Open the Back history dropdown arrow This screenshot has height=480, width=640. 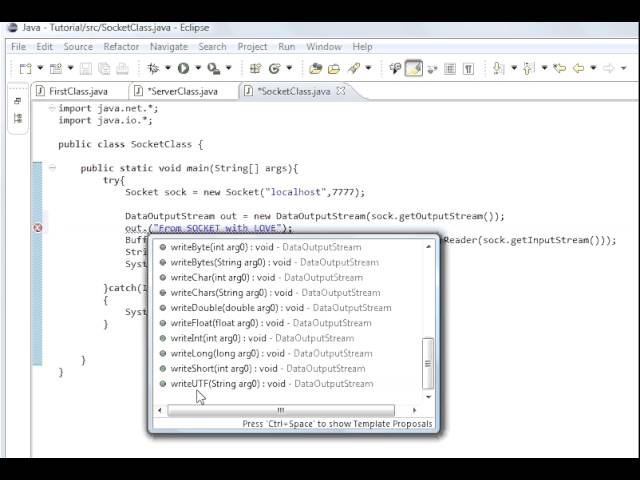(x=593, y=68)
